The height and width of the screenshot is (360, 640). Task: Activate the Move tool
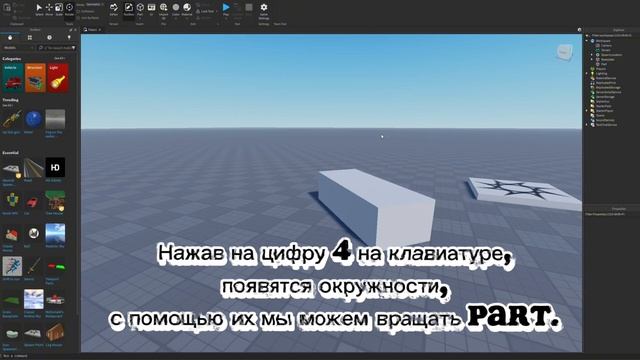tap(49, 9)
